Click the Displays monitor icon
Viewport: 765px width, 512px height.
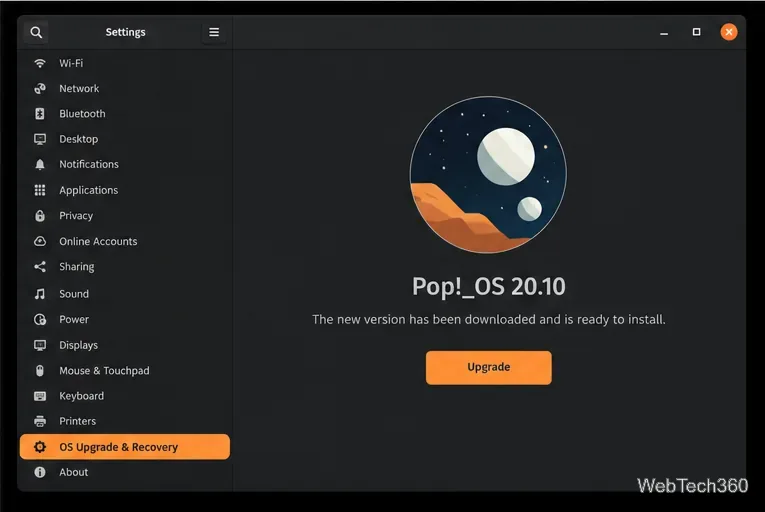point(40,345)
